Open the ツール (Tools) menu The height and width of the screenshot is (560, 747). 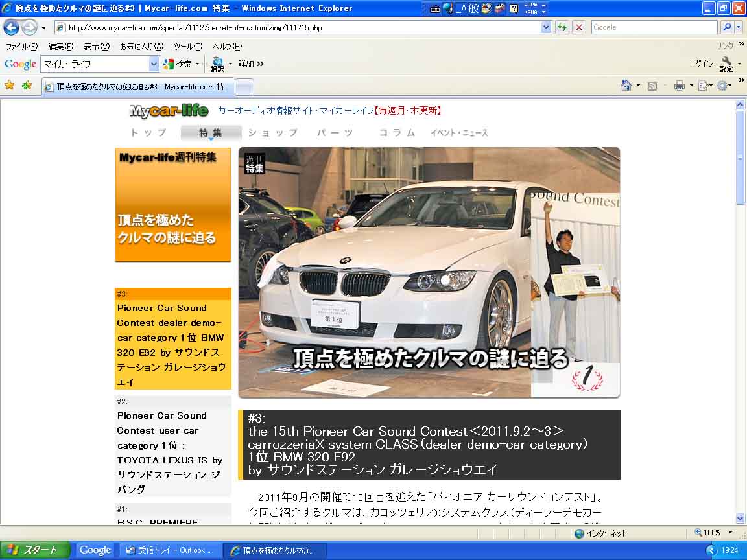(x=187, y=47)
